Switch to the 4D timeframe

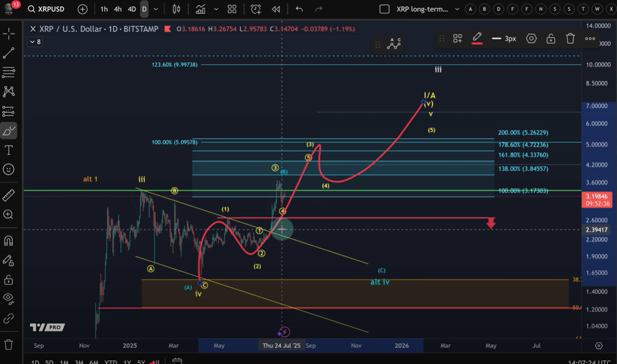pyautogui.click(x=132, y=9)
